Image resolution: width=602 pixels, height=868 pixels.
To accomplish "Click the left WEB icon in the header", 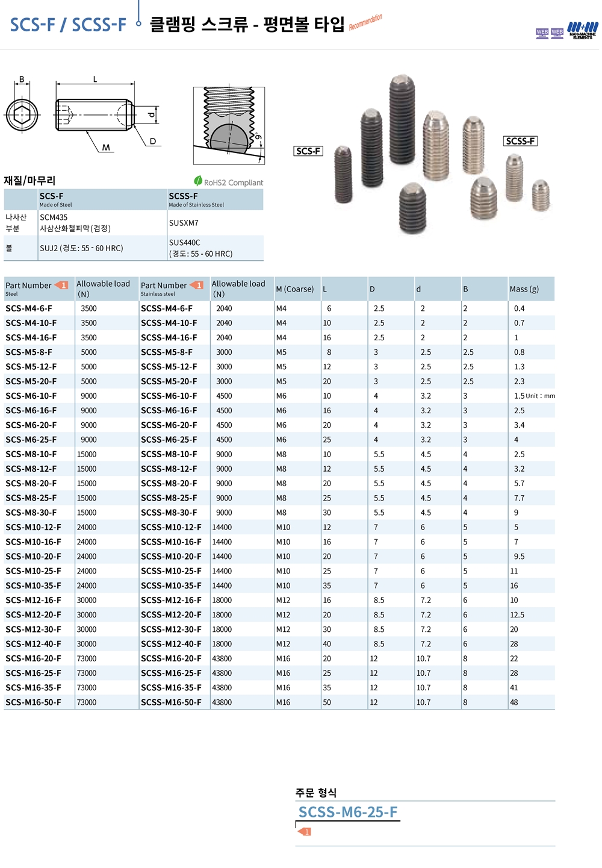I will (542, 33).
